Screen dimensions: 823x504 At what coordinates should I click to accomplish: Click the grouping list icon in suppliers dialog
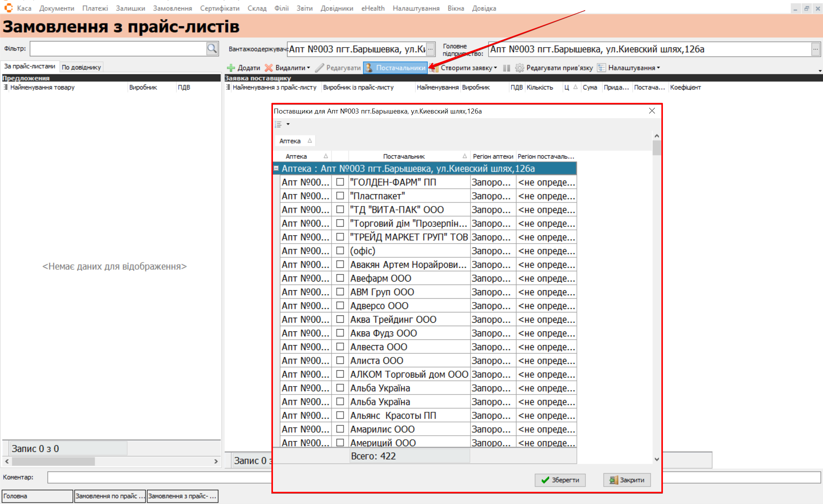(x=279, y=124)
